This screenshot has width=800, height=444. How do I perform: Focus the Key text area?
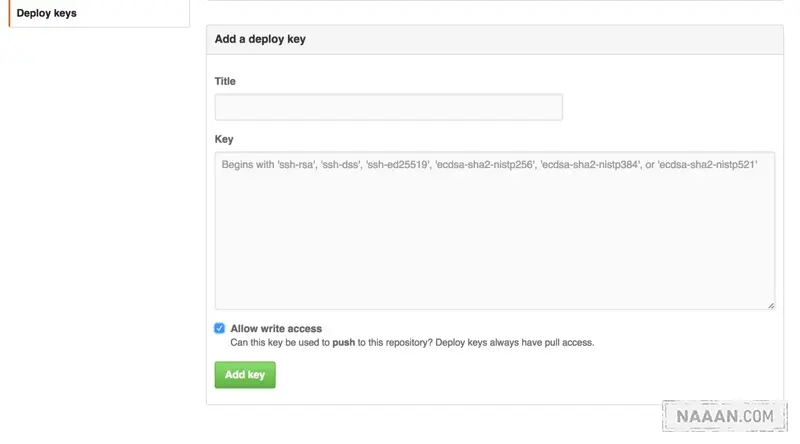point(494,240)
